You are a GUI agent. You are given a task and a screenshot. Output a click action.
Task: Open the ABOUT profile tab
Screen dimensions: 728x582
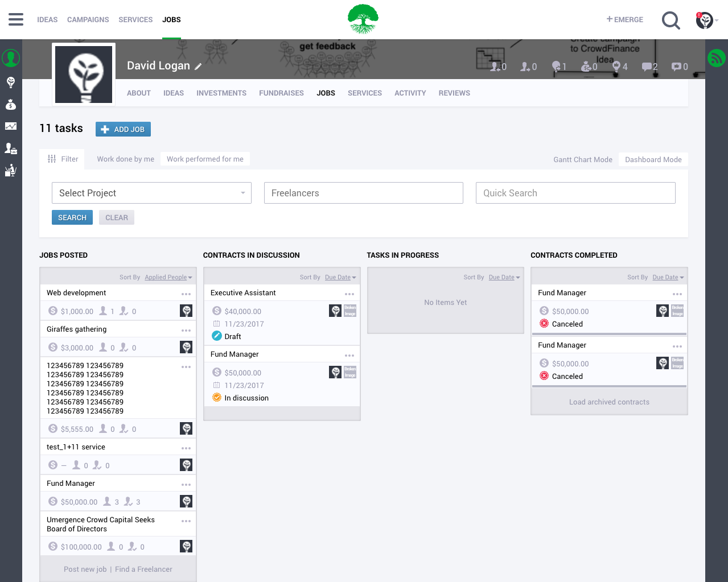pos(139,93)
